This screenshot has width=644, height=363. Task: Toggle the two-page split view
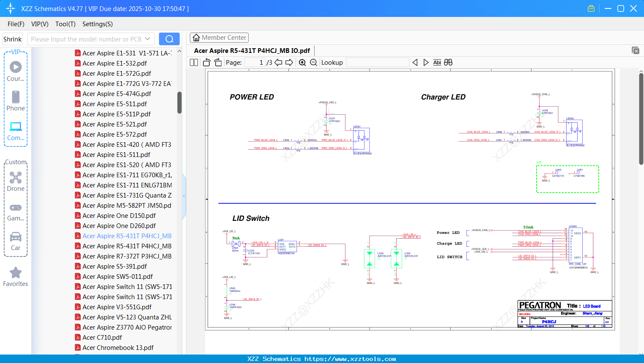(x=194, y=63)
